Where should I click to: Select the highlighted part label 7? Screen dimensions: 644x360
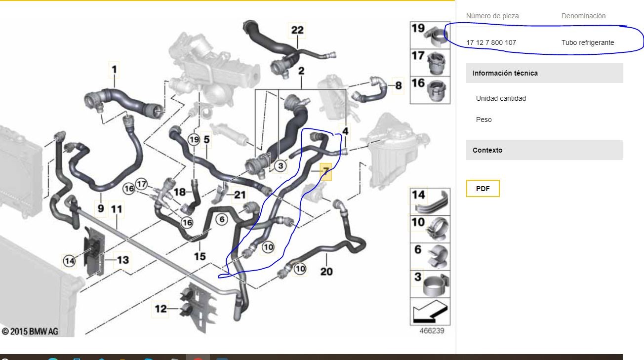coord(325,171)
